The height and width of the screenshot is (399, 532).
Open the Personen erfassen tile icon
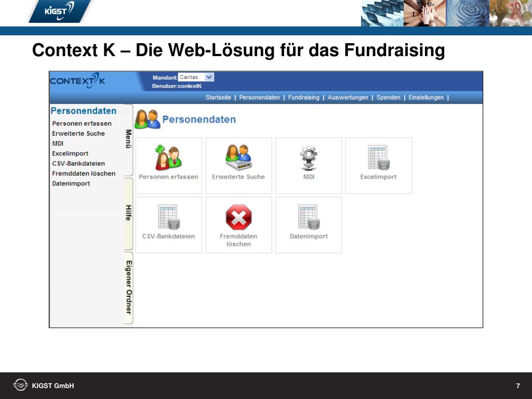click(x=169, y=157)
